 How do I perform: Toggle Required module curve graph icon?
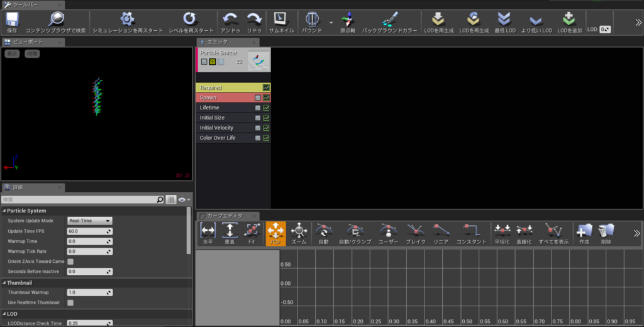coord(266,87)
